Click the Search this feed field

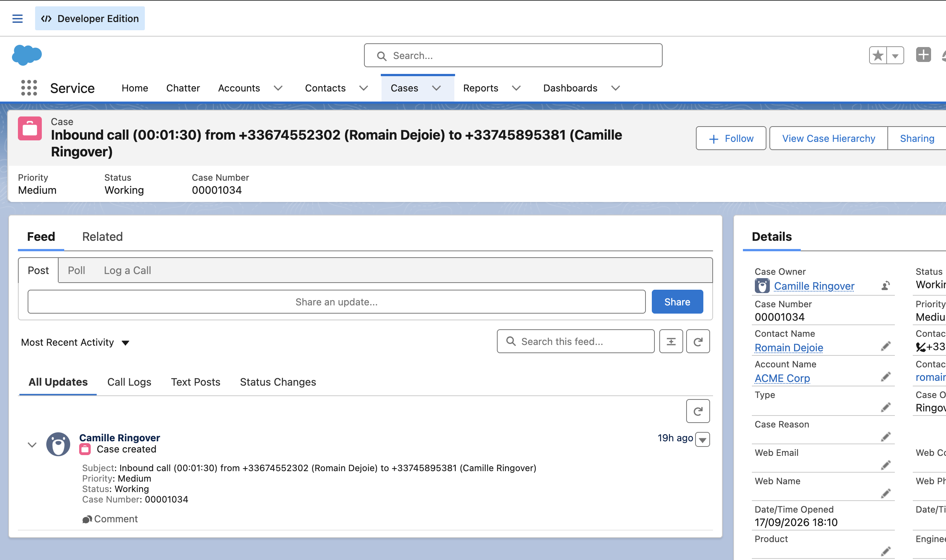pyautogui.click(x=575, y=342)
